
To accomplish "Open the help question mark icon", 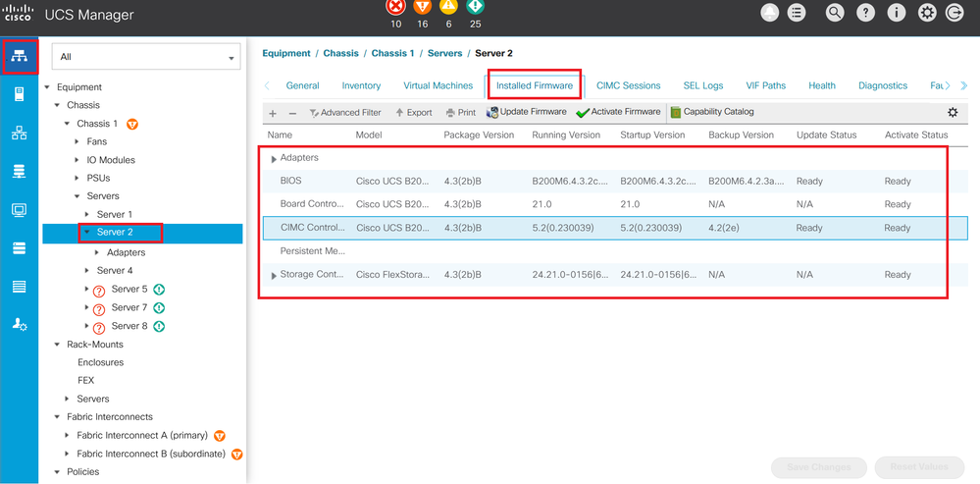I will (x=865, y=13).
